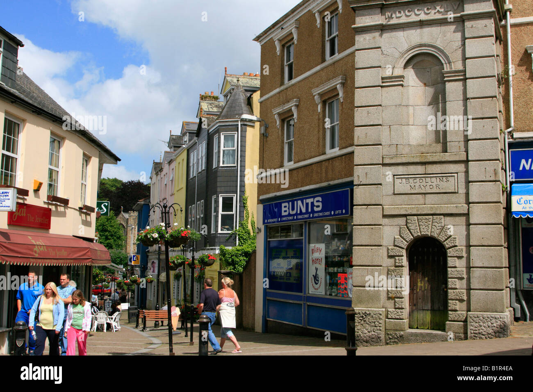Click the ice cream cone pavement sign
This screenshot has width=533, height=392.
pos(175,318)
